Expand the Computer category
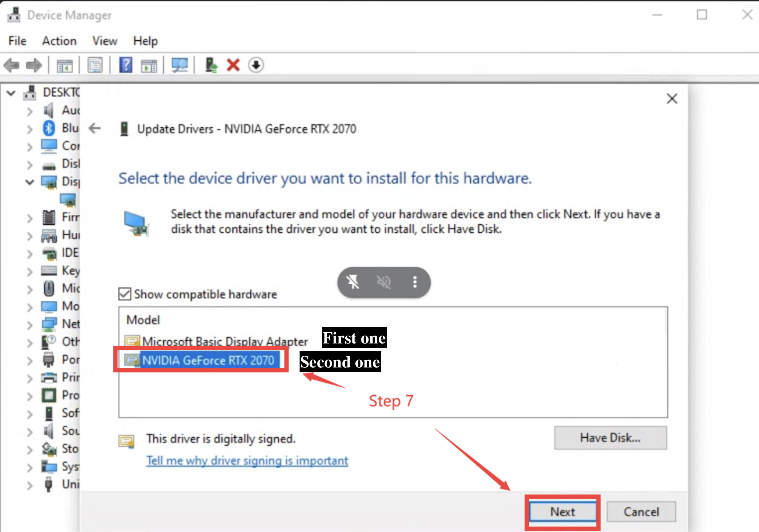The image size is (759, 532). [x=30, y=147]
